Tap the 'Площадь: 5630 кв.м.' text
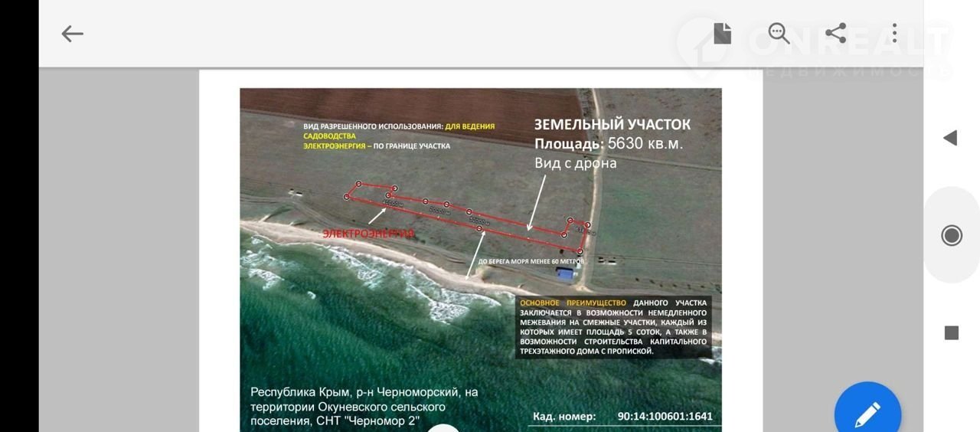980x432 pixels. coord(608,144)
